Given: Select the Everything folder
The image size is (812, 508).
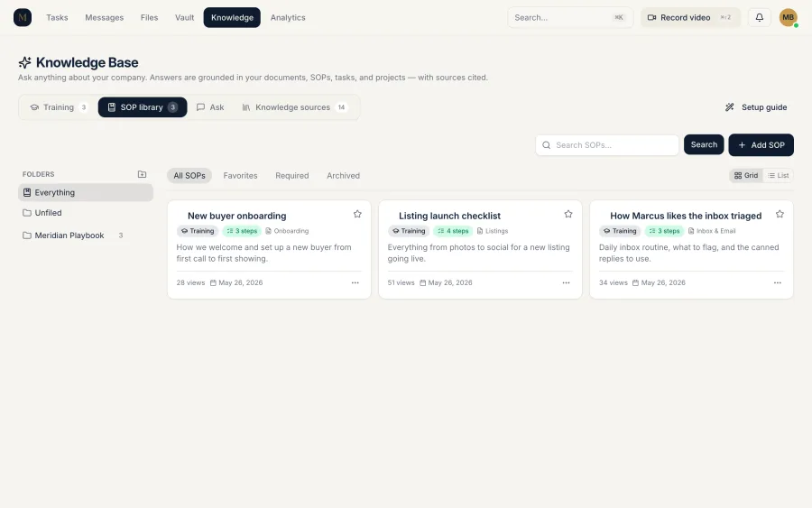Looking at the screenshot, I should pyautogui.click(x=86, y=192).
